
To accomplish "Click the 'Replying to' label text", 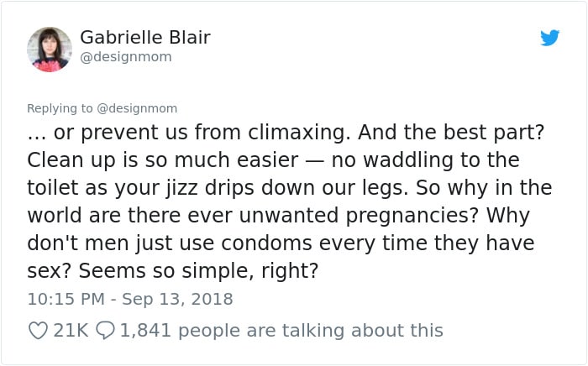I will click(x=60, y=108).
